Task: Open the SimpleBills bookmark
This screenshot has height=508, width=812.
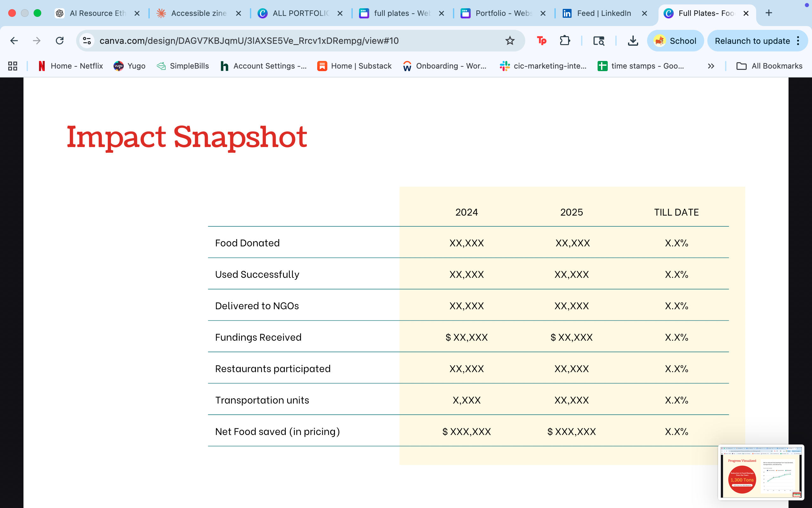Action: coord(183,66)
